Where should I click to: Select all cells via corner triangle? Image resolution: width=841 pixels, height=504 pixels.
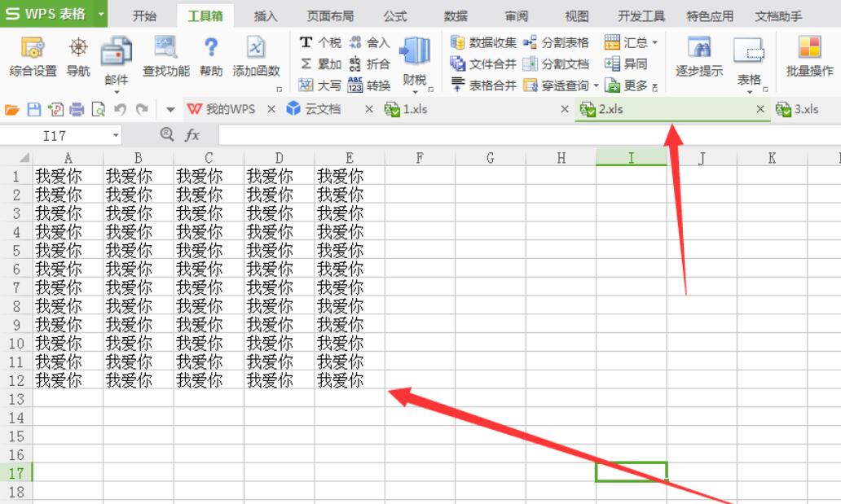[x=24, y=158]
